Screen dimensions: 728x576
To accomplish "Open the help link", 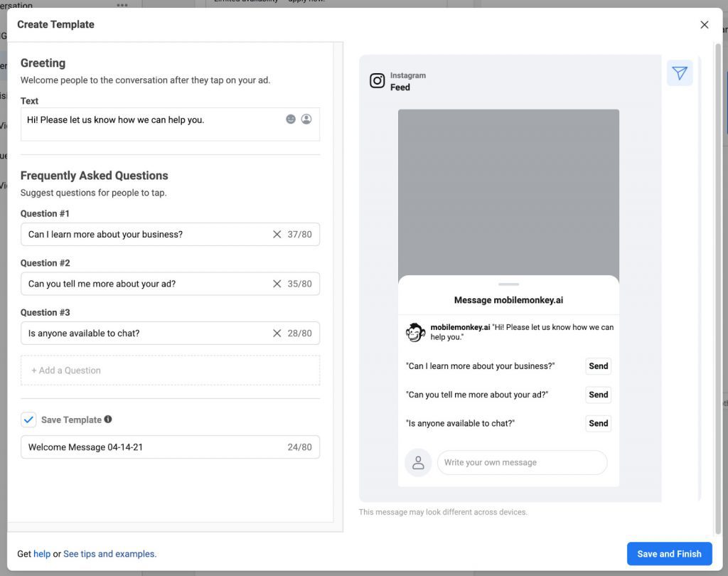I will click(42, 554).
